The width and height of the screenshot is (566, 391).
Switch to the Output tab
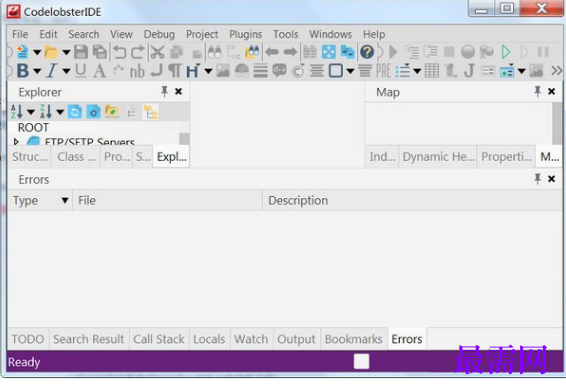tap(296, 339)
